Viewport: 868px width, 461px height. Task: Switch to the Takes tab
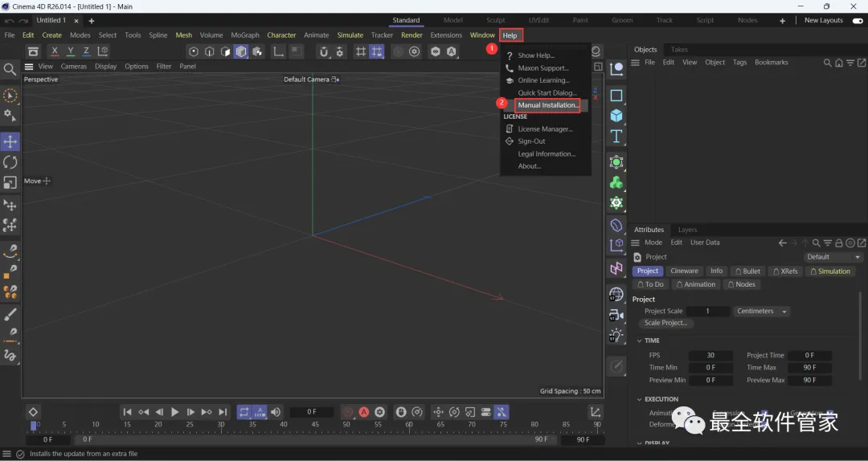coord(679,50)
